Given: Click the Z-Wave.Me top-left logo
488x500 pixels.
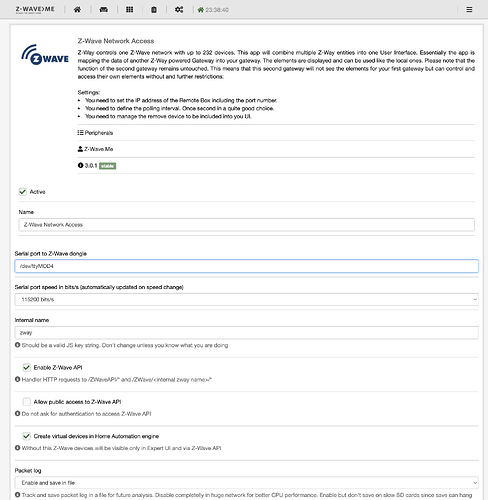Looking at the screenshot, I should coord(35,9).
